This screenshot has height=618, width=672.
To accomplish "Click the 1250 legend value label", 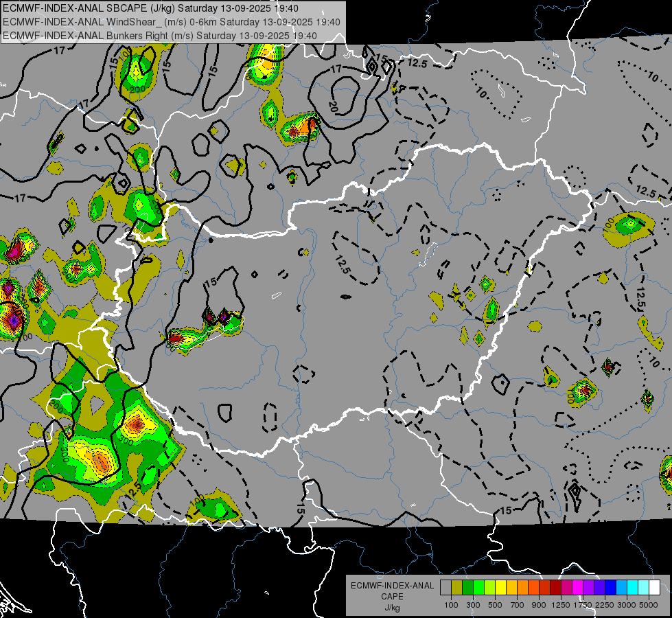I will (x=561, y=605).
